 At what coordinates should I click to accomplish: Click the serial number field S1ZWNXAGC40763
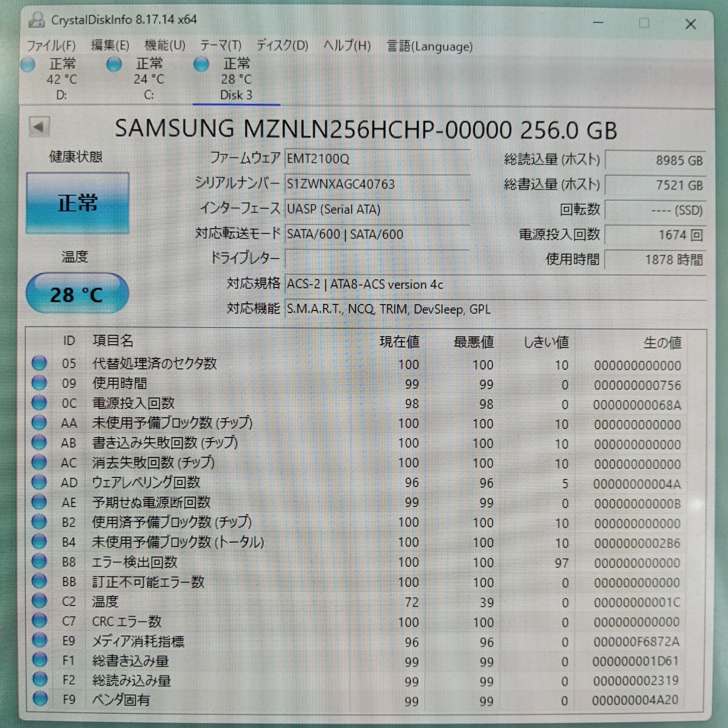377,184
